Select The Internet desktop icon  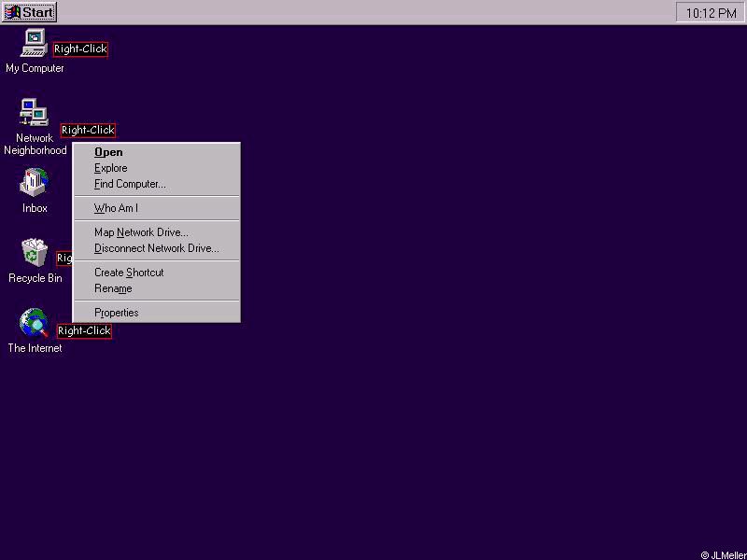tap(35, 322)
